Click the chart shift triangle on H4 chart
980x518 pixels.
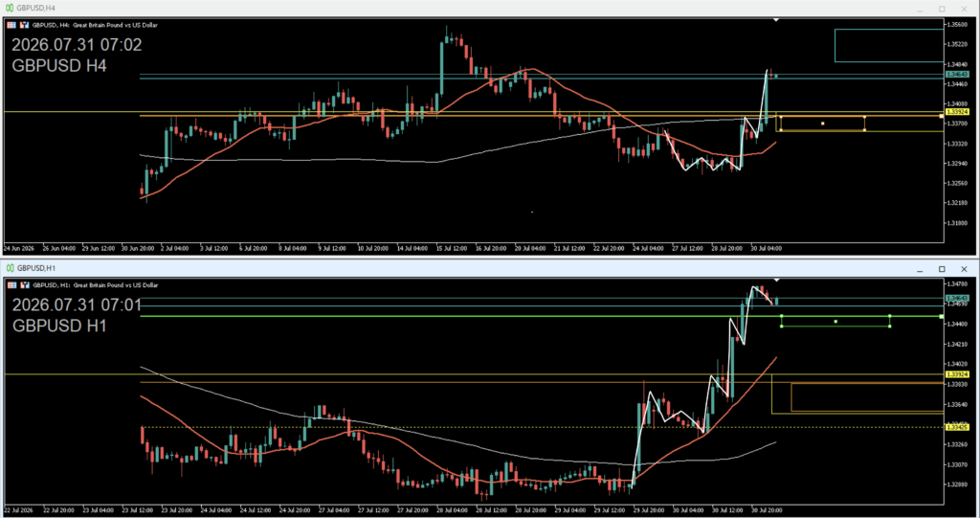coord(776,20)
